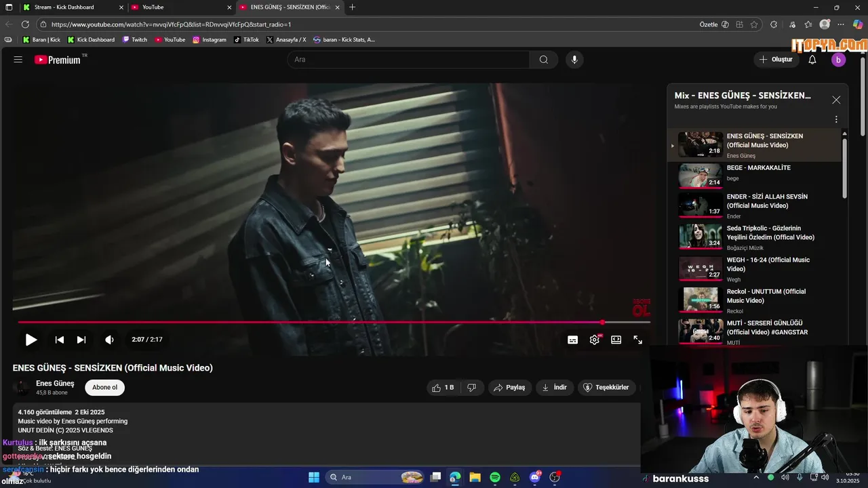This screenshot has height=488, width=868.
Task: Toggle subtitles on the player
Action: (573, 340)
